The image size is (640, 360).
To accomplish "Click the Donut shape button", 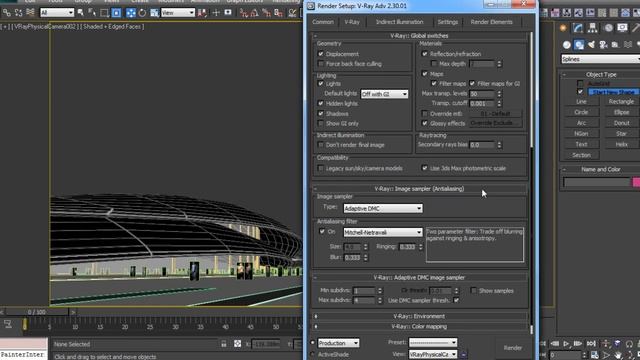I will click(x=621, y=123).
